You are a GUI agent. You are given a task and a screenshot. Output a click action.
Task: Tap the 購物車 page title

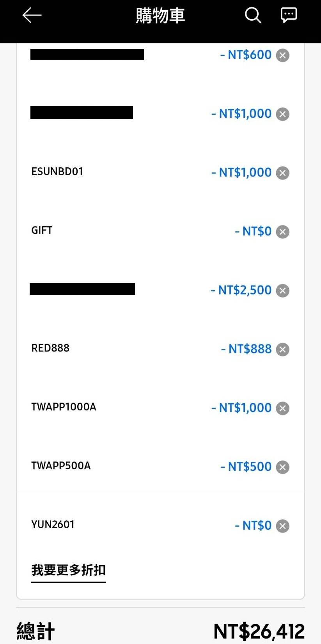click(160, 16)
